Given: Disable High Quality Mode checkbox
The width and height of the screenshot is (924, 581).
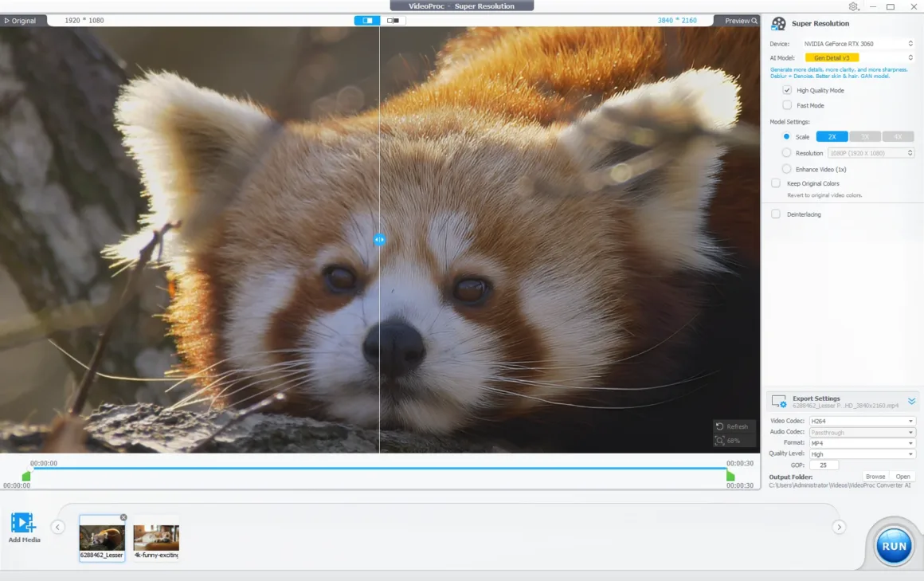Looking at the screenshot, I should 787,90.
